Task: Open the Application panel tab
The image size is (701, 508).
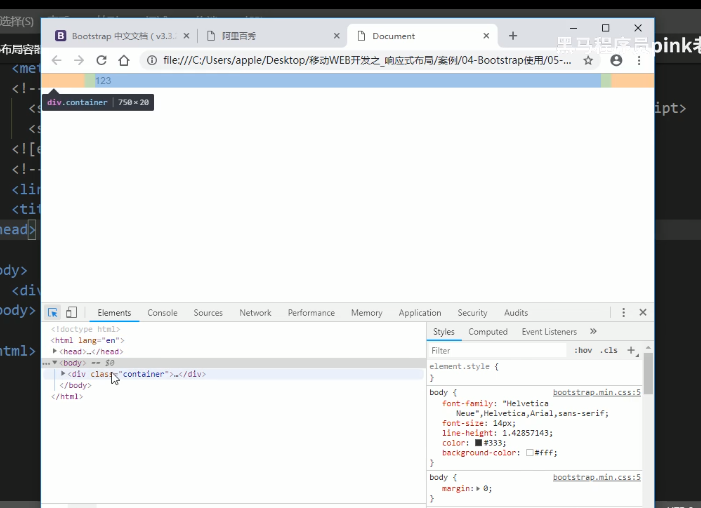Action: [x=420, y=313]
